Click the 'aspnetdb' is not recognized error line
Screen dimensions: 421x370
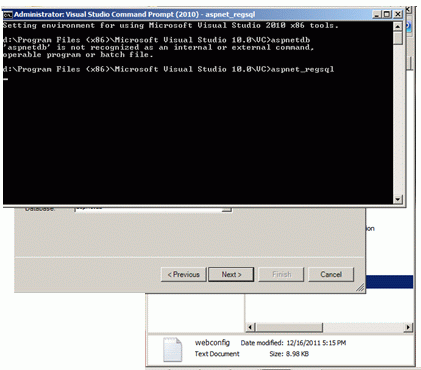click(158, 48)
